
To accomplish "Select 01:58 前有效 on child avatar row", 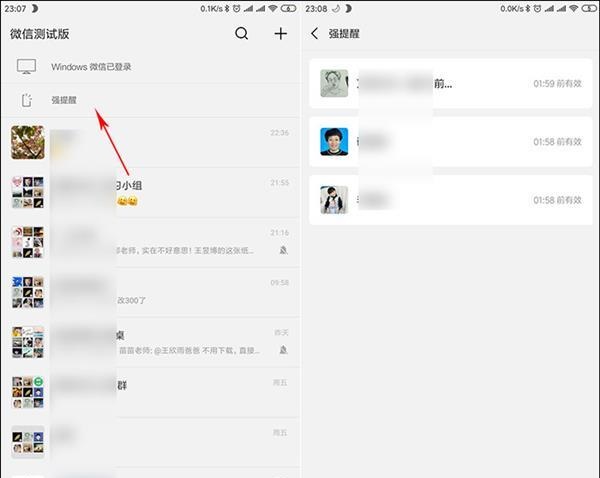I will pyautogui.click(x=558, y=200).
